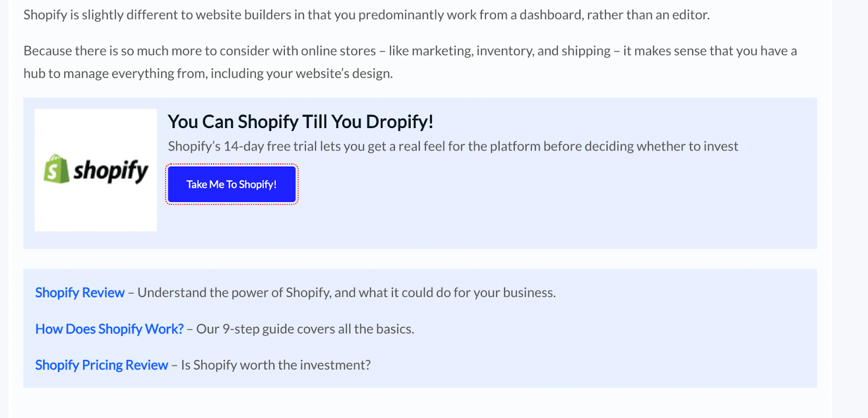Click the word dashboard in the first paragraph
This screenshot has height=418, width=868.
[x=549, y=15]
